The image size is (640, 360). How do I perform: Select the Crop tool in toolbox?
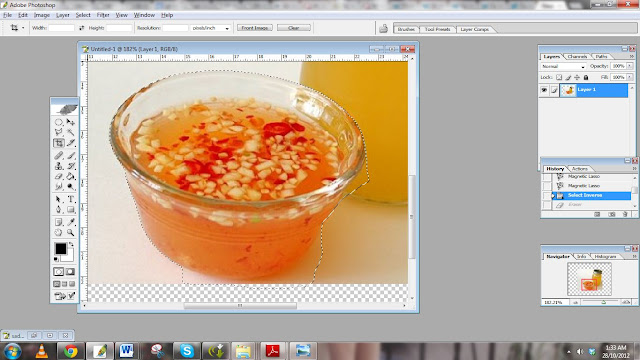pos(59,143)
